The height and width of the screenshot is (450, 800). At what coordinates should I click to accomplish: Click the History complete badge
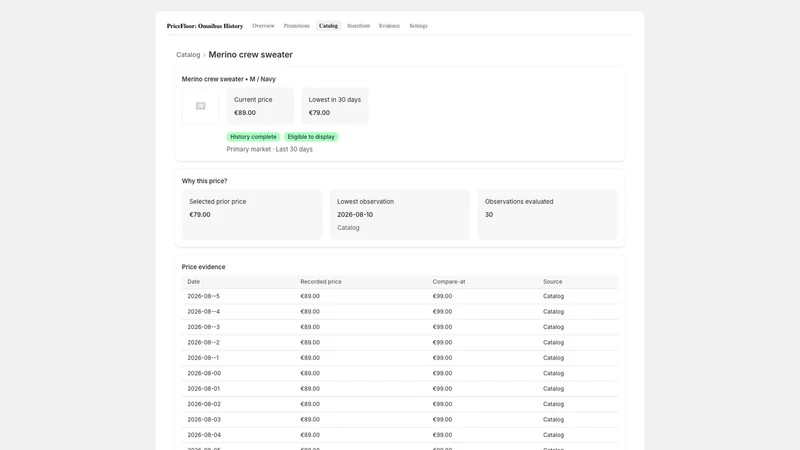[x=253, y=137]
